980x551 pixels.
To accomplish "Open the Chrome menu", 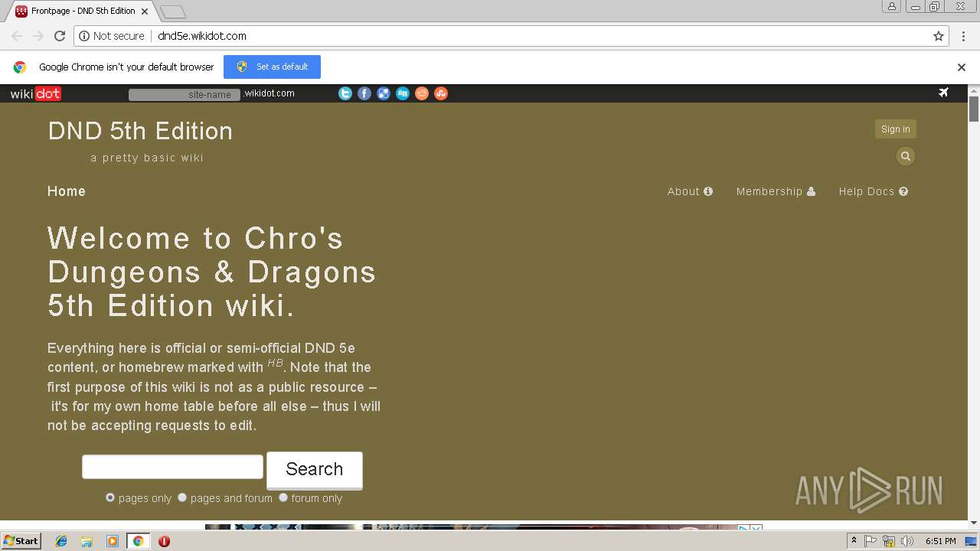I will [x=963, y=36].
